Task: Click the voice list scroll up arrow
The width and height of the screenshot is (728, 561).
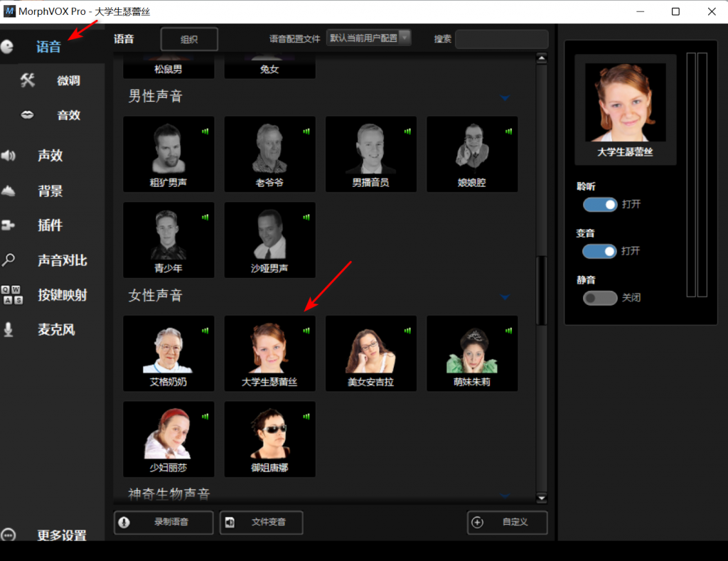Action: [541, 58]
